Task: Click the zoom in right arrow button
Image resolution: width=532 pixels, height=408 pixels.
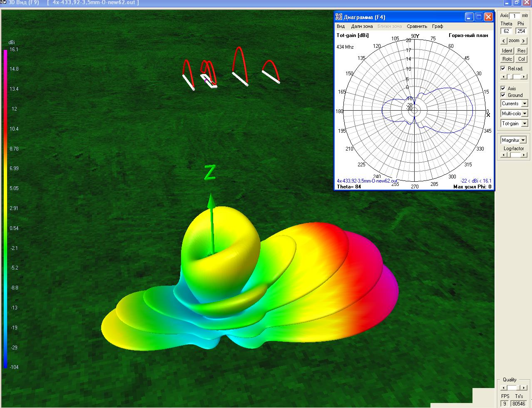Action: 524,41
